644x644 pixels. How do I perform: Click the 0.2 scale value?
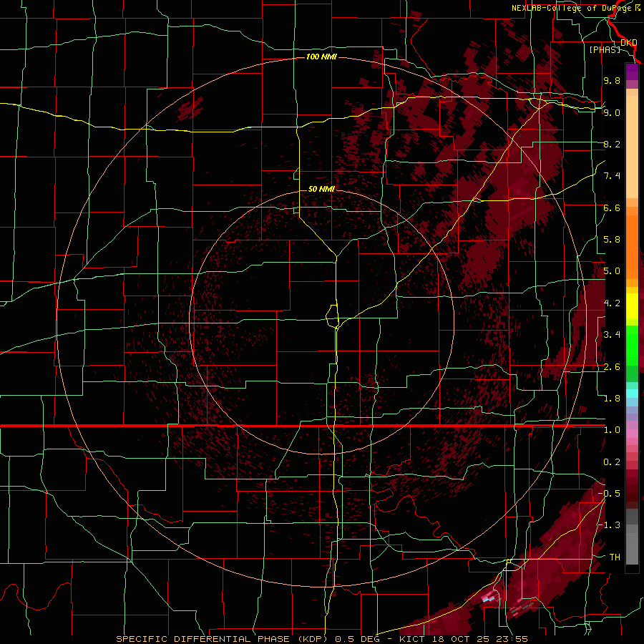(612, 462)
